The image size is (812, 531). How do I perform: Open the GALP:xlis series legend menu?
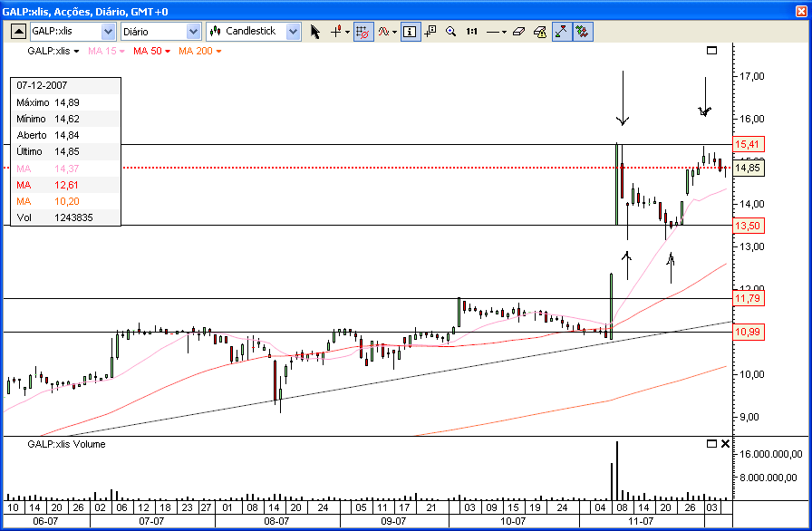(53, 51)
